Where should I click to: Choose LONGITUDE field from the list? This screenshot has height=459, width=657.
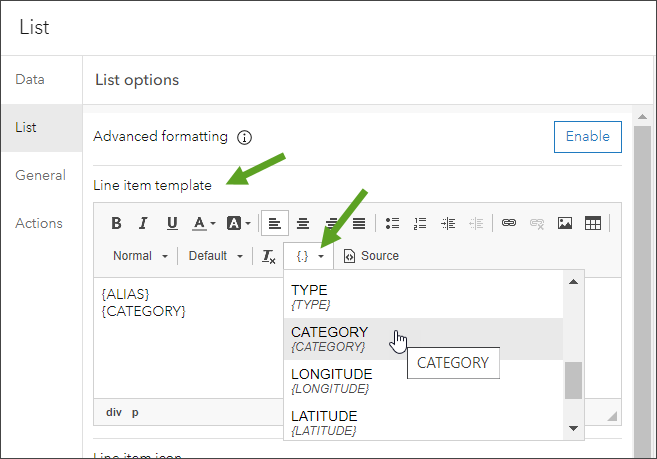point(331,380)
